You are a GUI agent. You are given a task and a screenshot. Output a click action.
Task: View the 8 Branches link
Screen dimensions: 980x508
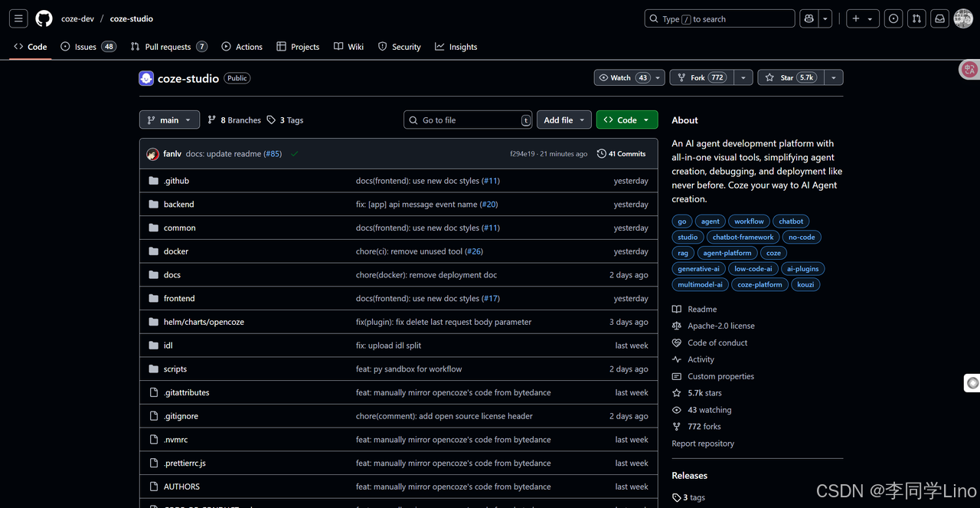coord(234,120)
